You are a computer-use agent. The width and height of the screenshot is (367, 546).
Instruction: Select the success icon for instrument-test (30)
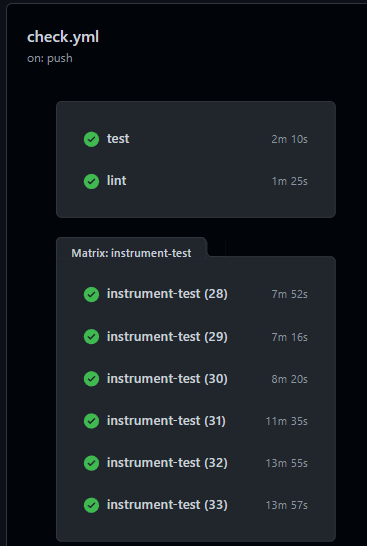point(92,379)
